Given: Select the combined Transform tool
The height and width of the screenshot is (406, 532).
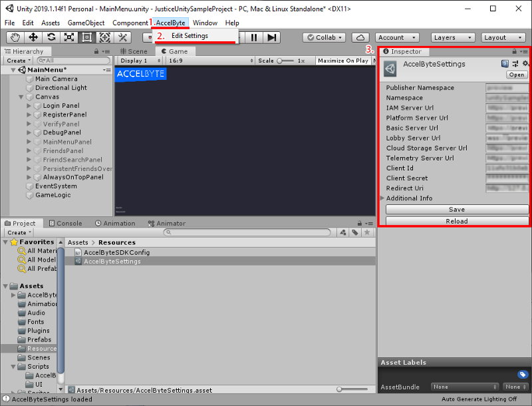Looking at the screenshot, I should click(105, 37).
